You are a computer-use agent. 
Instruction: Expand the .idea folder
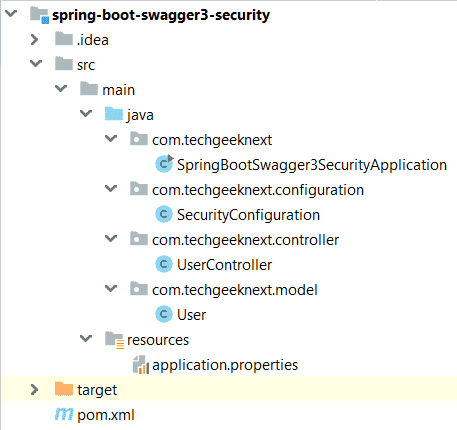tap(34, 40)
